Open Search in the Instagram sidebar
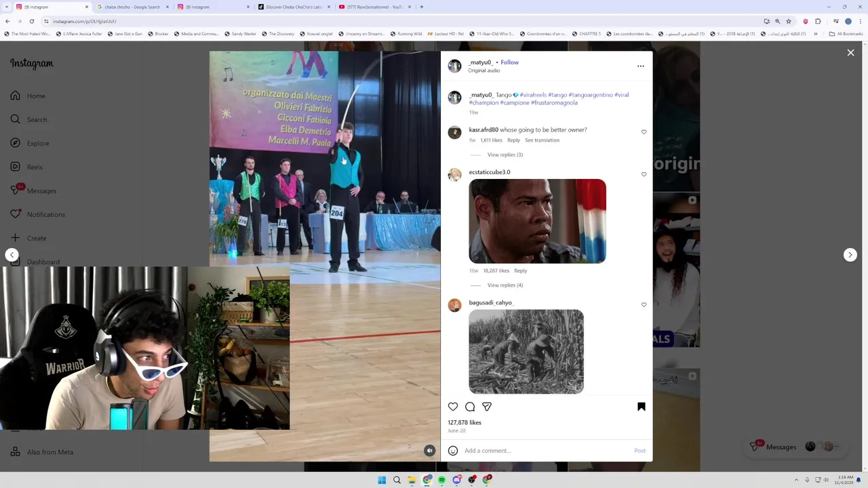Image resolution: width=868 pixels, height=488 pixels. [x=28, y=119]
